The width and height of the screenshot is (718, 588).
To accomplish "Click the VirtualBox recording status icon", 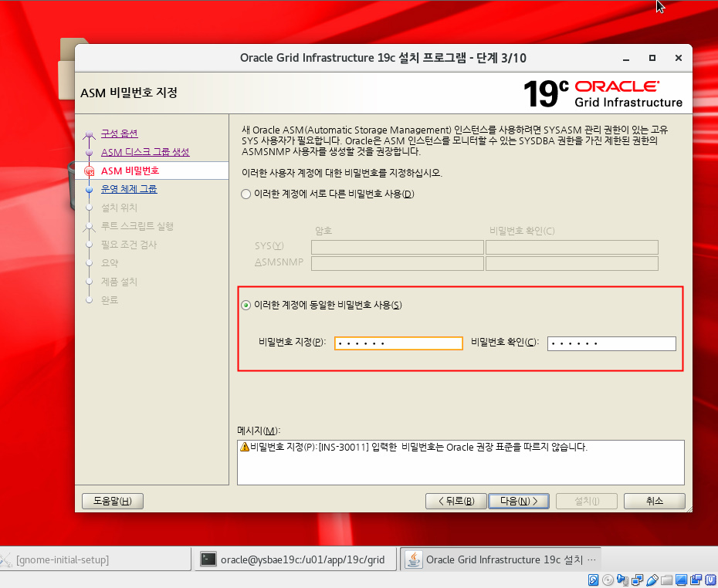I will coord(696,580).
